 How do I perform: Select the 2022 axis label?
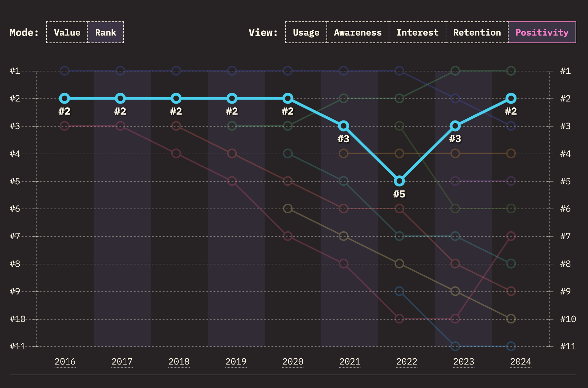[407, 361]
